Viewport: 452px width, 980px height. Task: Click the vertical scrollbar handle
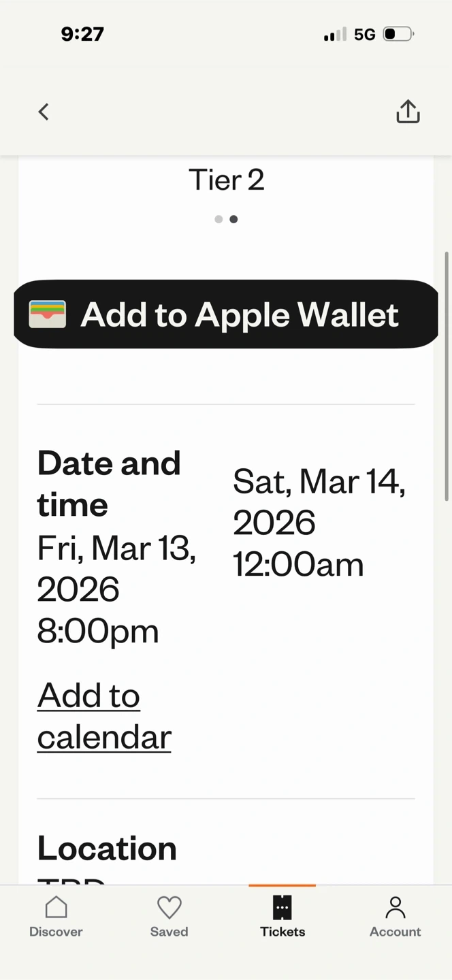tap(447, 376)
